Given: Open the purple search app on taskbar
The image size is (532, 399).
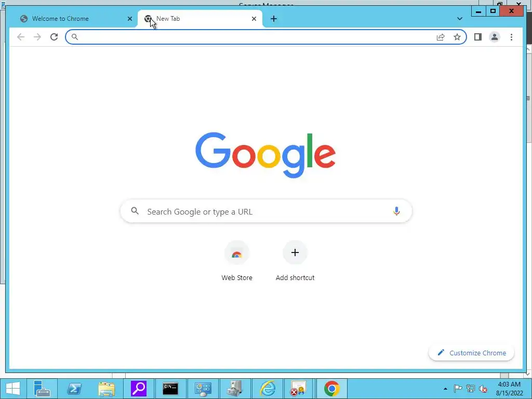Looking at the screenshot, I should coord(138,389).
